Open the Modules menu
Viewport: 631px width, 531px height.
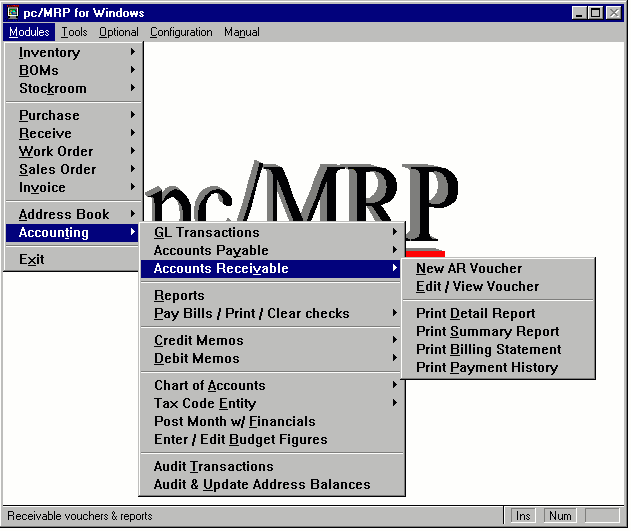click(x=29, y=32)
